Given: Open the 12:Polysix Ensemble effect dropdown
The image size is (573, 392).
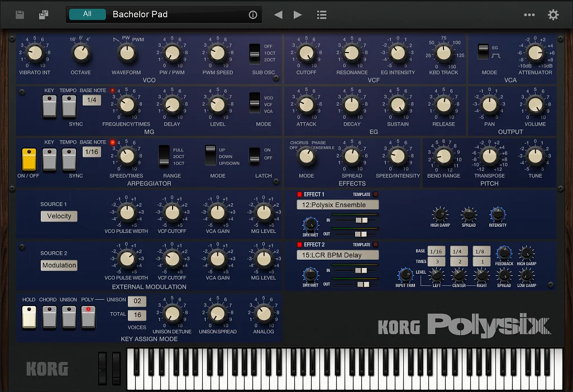Looking at the screenshot, I should pyautogui.click(x=337, y=205).
